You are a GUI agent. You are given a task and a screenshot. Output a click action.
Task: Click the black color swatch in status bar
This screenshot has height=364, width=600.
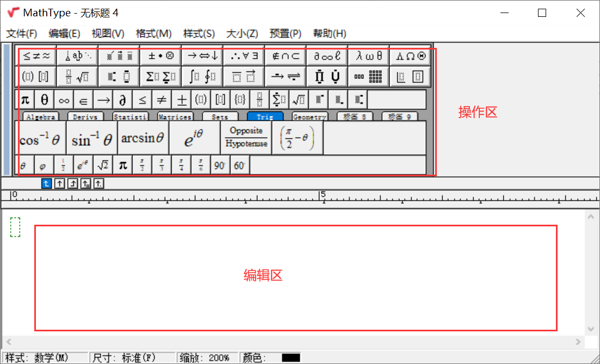point(291,358)
